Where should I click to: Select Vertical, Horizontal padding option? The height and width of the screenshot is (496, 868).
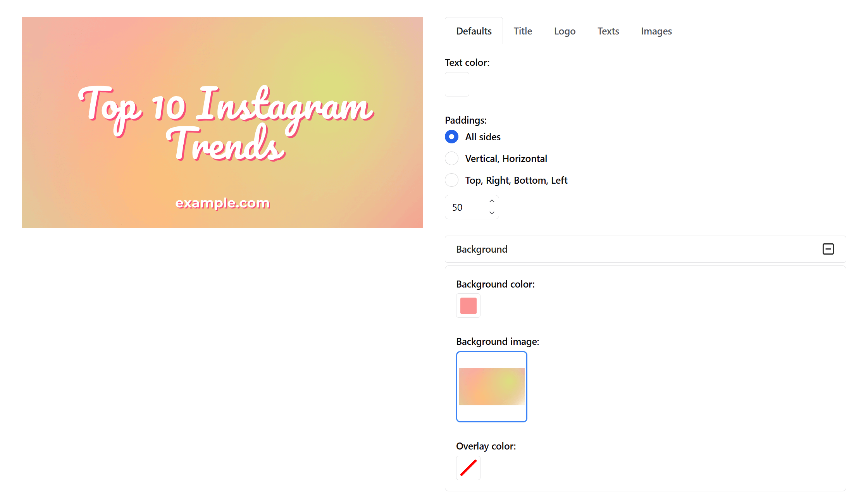click(x=451, y=158)
